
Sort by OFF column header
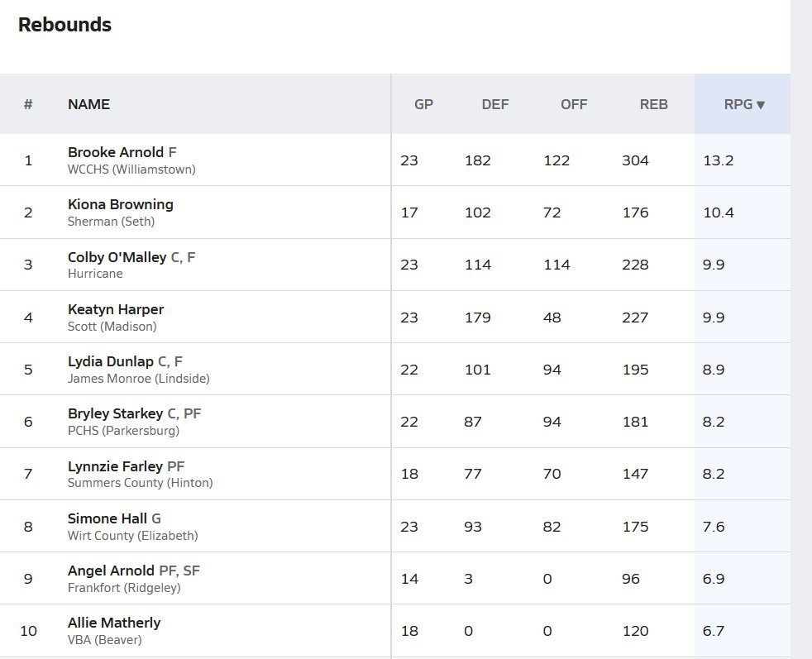pyautogui.click(x=574, y=104)
